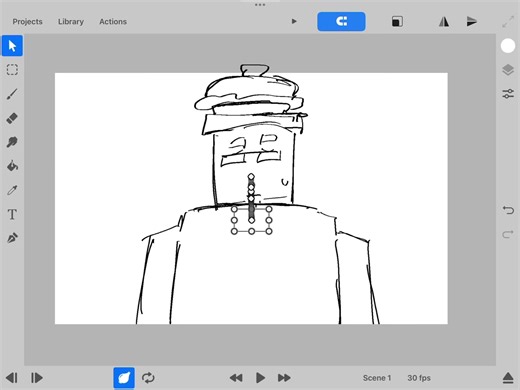The width and height of the screenshot is (520, 390).
Task: Select the Smudge blob tool
Action: click(x=12, y=142)
